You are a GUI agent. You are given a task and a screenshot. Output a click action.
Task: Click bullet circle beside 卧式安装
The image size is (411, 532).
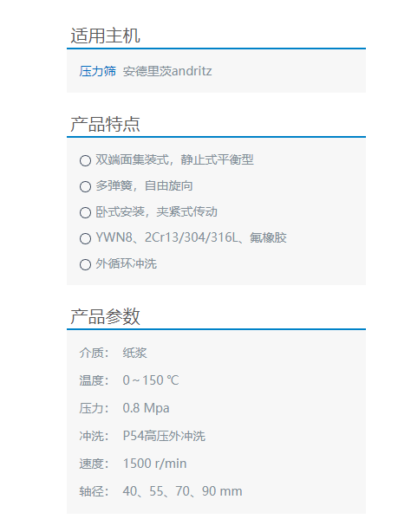point(85,213)
